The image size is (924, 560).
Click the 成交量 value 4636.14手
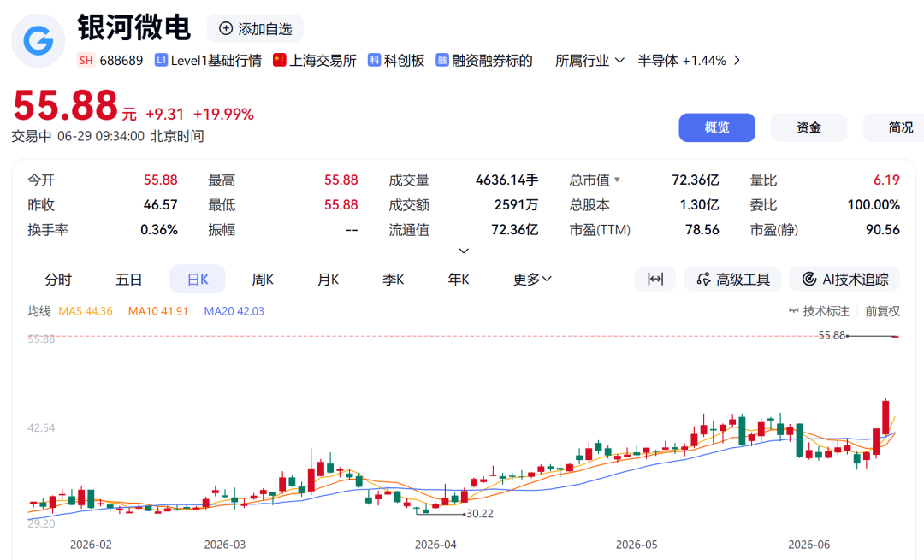pyautogui.click(x=506, y=180)
